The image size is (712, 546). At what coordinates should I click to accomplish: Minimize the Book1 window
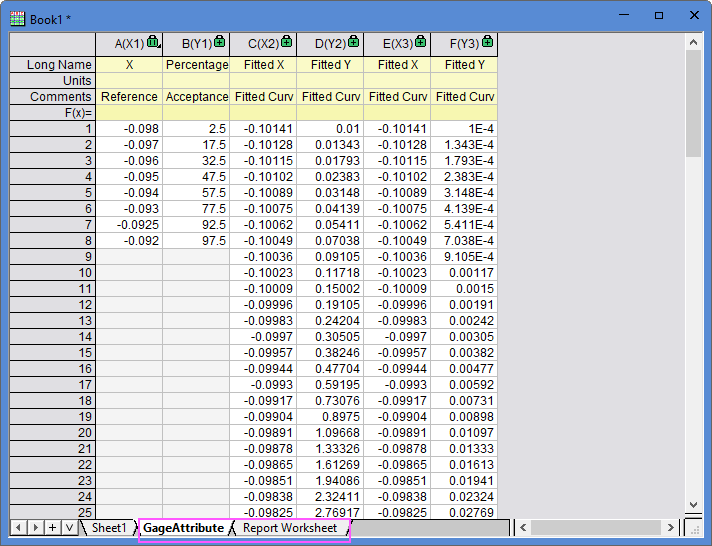pyautogui.click(x=624, y=15)
